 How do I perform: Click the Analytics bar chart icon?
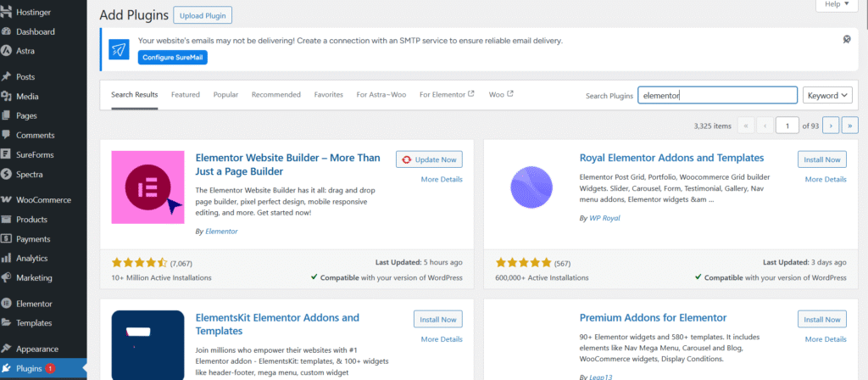pyautogui.click(x=7, y=259)
